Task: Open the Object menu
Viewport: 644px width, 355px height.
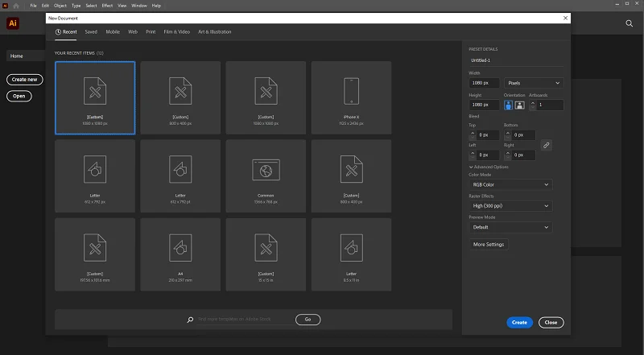Action: 60,6
